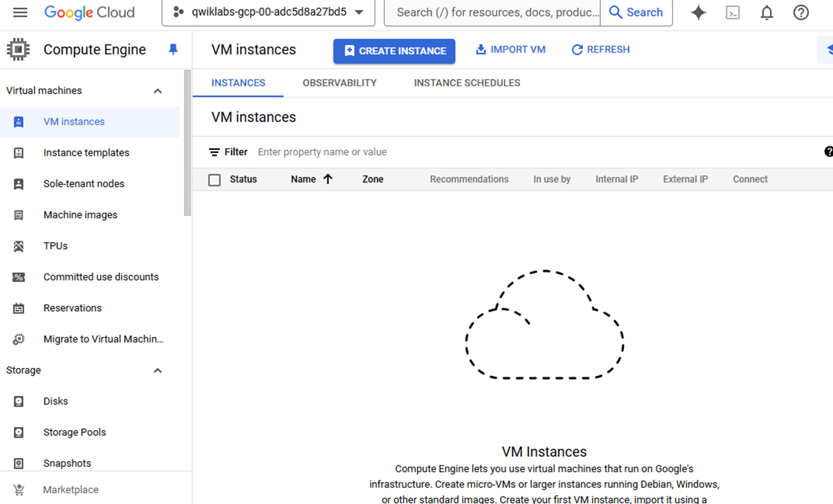
Task: Click the Marketplace cart icon
Action: [18, 490]
